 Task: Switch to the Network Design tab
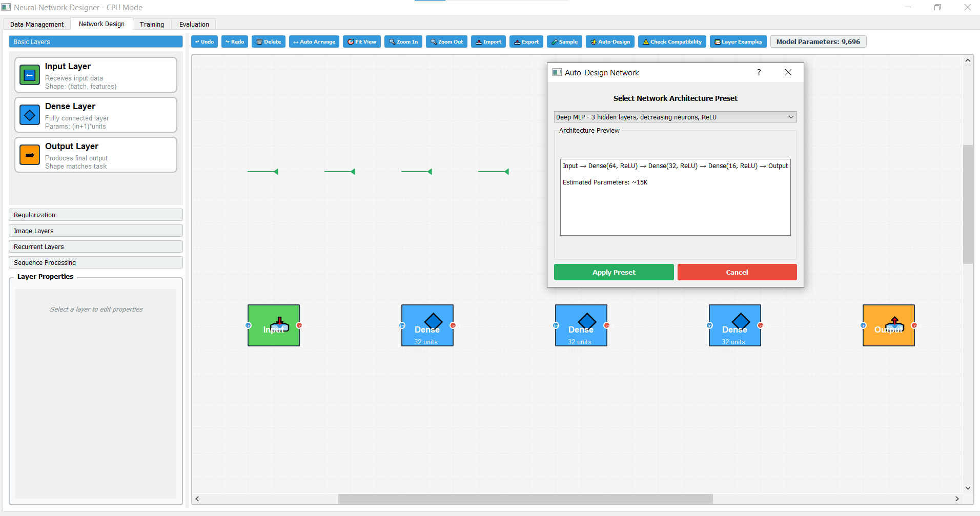click(101, 24)
